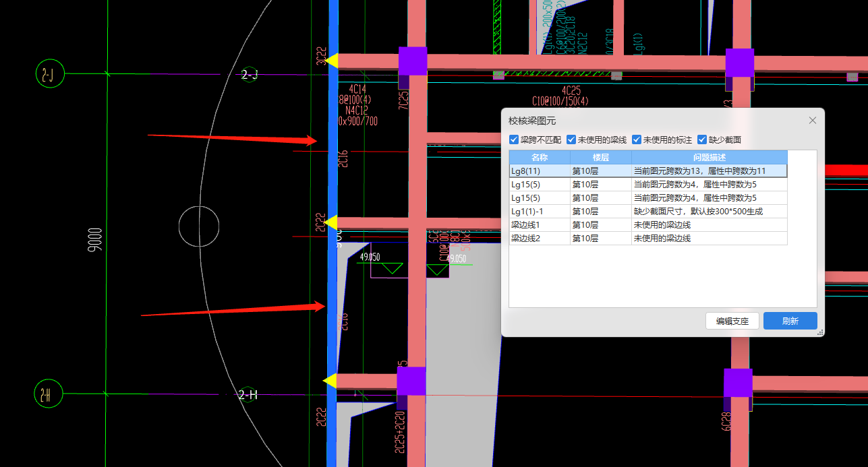Select the 梁边线2 row
The height and width of the screenshot is (467, 868).
[648, 239]
